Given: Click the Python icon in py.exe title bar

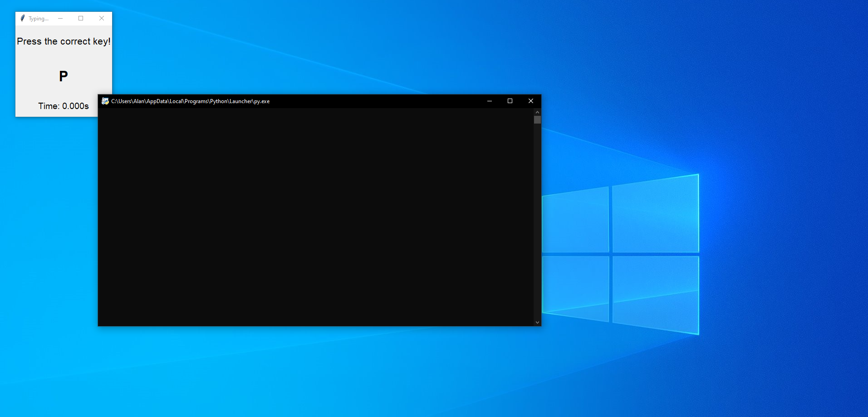Looking at the screenshot, I should (105, 101).
